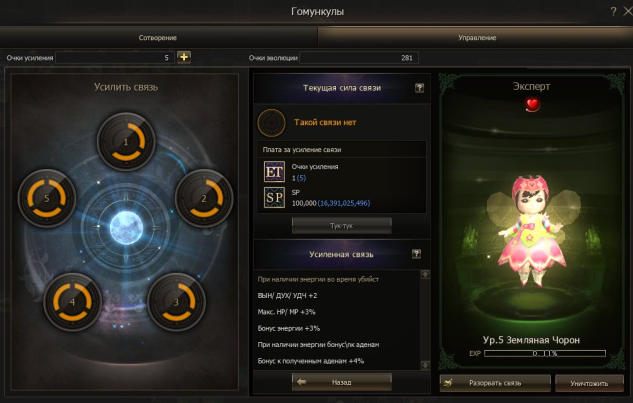Click the homunculus EXP progress bar

tap(545, 353)
